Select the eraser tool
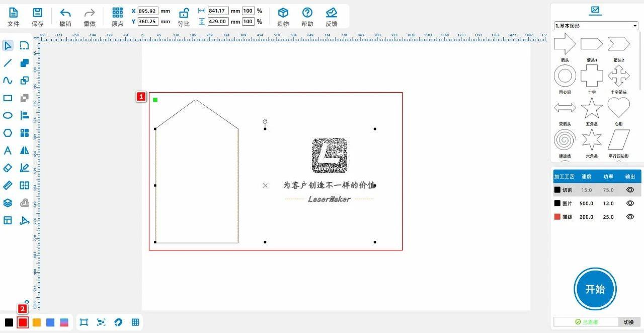 [x=8, y=168]
